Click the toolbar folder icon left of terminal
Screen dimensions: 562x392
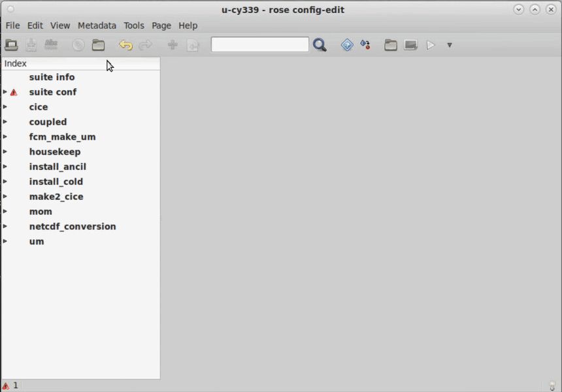tap(391, 45)
